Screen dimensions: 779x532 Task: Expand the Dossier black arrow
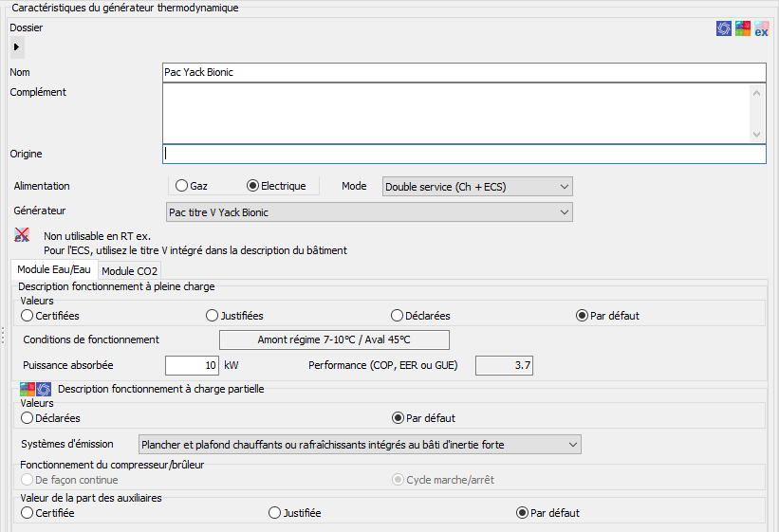tap(16, 46)
